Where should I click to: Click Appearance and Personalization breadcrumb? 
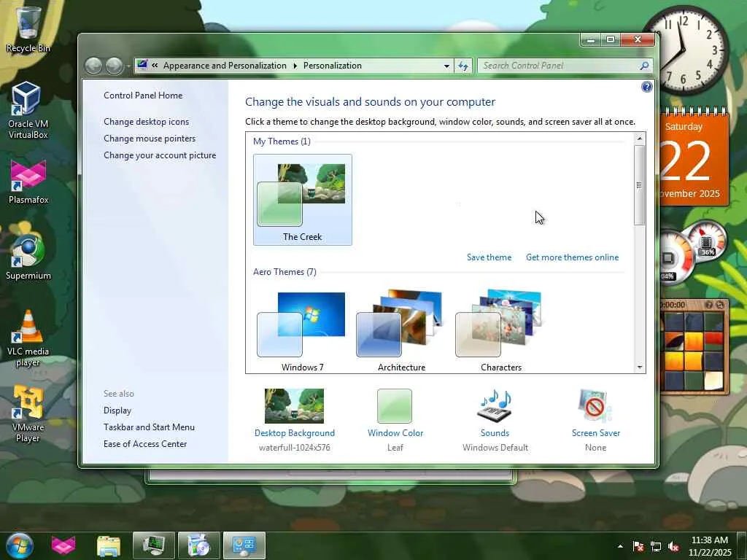coord(225,66)
